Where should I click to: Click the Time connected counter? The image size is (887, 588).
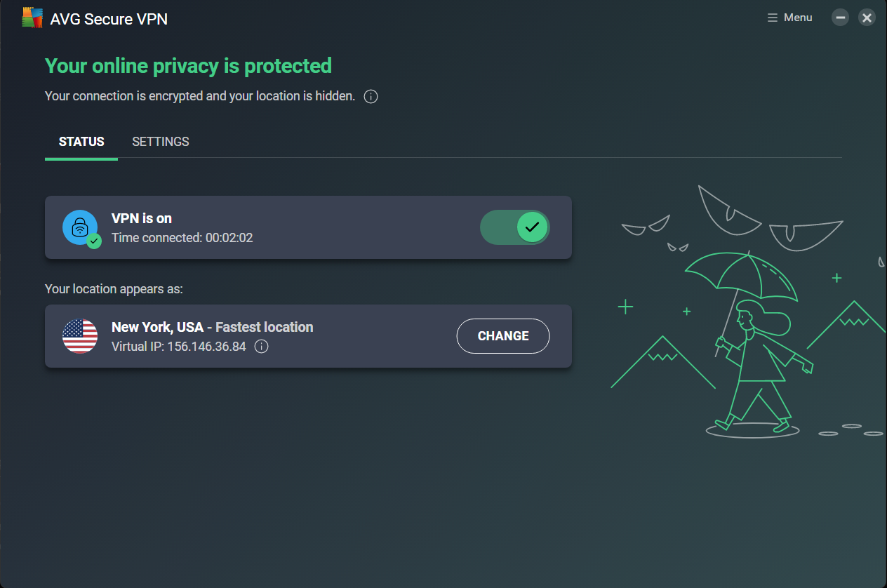click(182, 238)
